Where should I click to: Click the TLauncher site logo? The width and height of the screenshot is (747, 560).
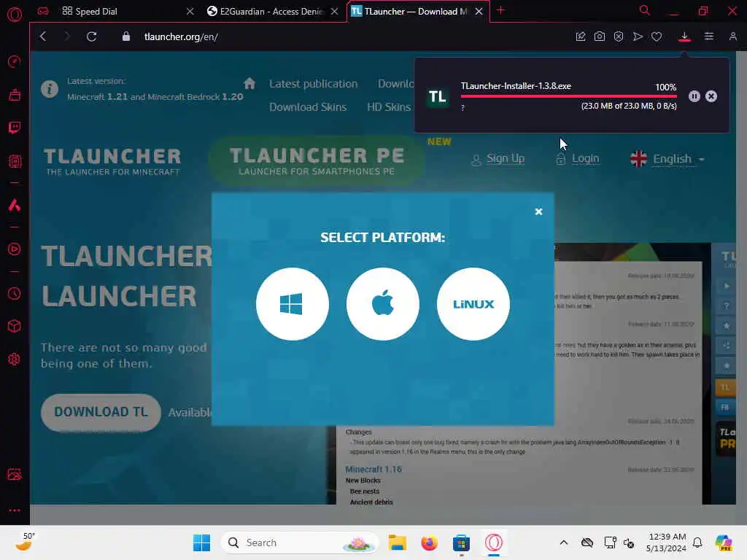click(x=112, y=161)
